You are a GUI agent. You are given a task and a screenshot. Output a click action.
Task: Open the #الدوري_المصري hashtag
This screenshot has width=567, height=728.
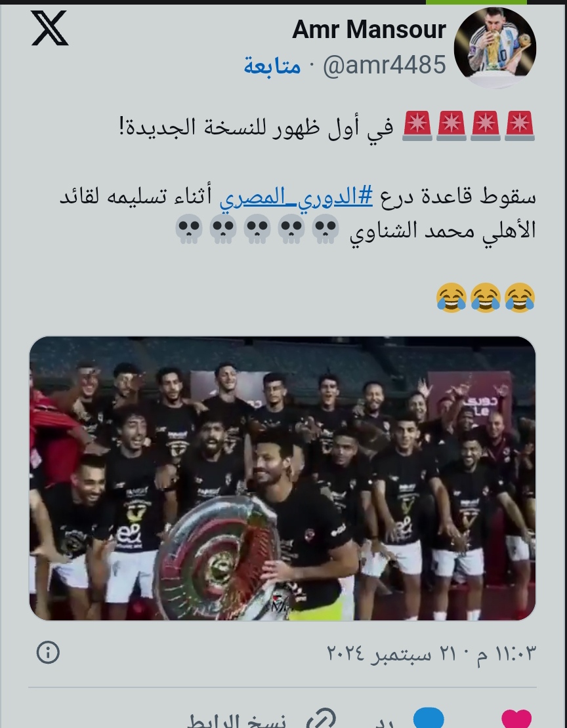[x=296, y=197]
